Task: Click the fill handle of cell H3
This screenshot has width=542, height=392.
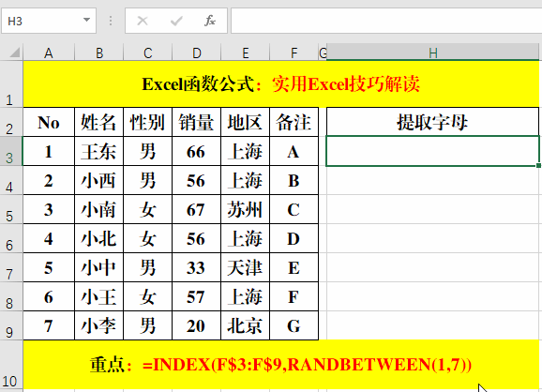Action: (538, 166)
